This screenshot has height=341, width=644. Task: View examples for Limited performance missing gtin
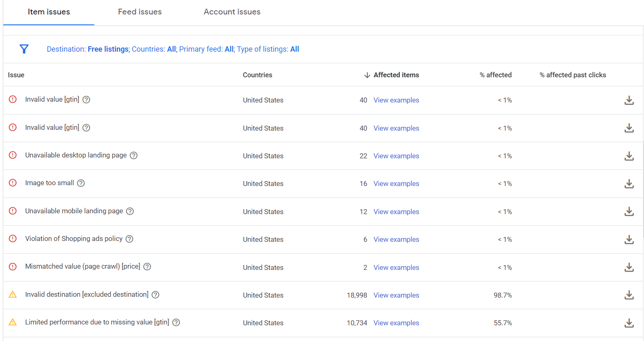(x=396, y=323)
